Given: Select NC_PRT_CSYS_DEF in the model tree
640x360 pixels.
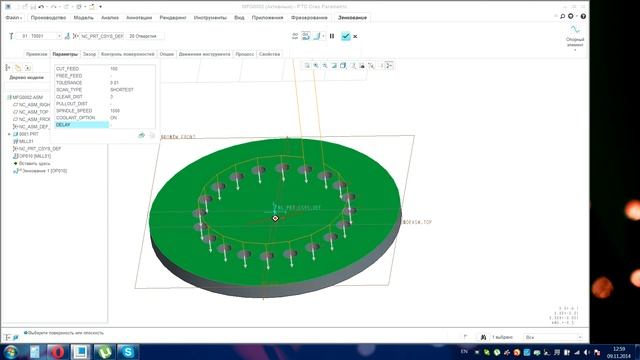Looking at the screenshot, I should coord(37,149).
